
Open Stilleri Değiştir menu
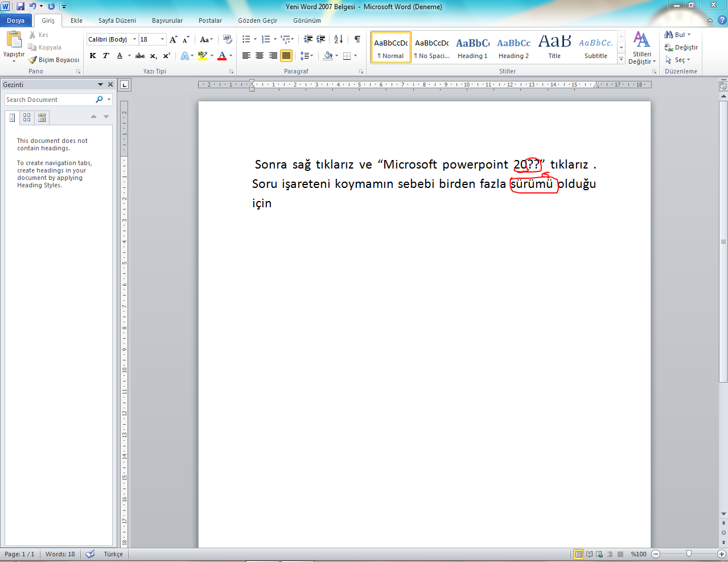coord(642,48)
